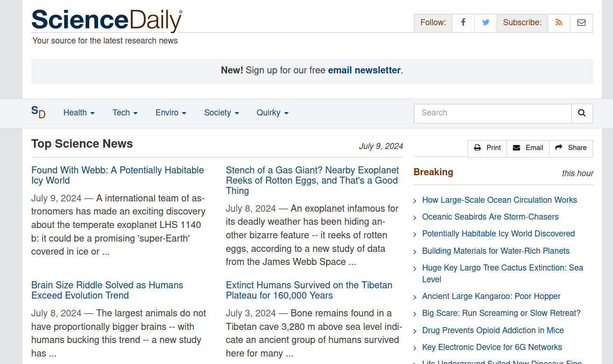Click the Facebook follow icon
Viewport: 613px width, 364px height.
click(x=463, y=23)
